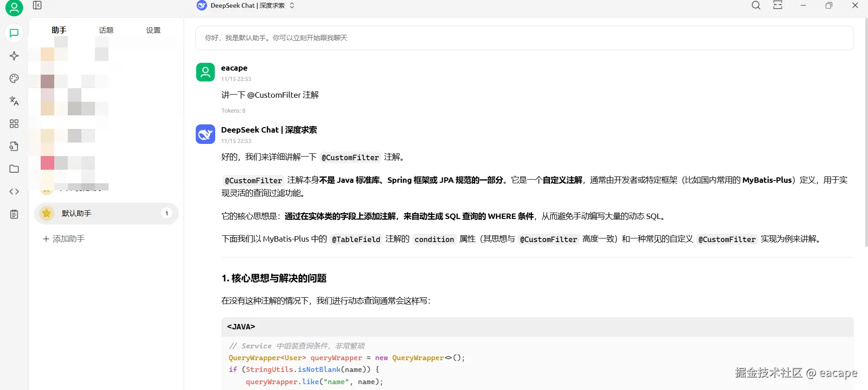This screenshot has height=390, width=868.
Task: Click the eacape sender name
Action: 234,68
